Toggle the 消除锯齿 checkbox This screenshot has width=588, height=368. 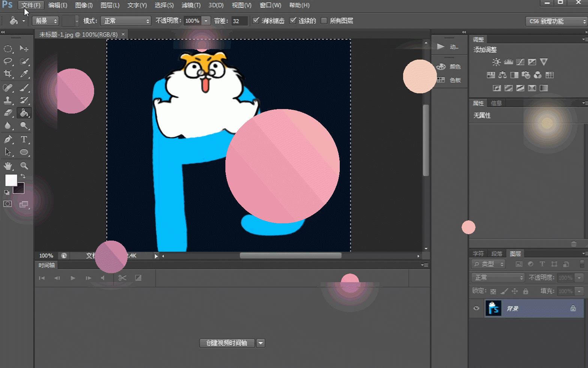pyautogui.click(x=256, y=21)
